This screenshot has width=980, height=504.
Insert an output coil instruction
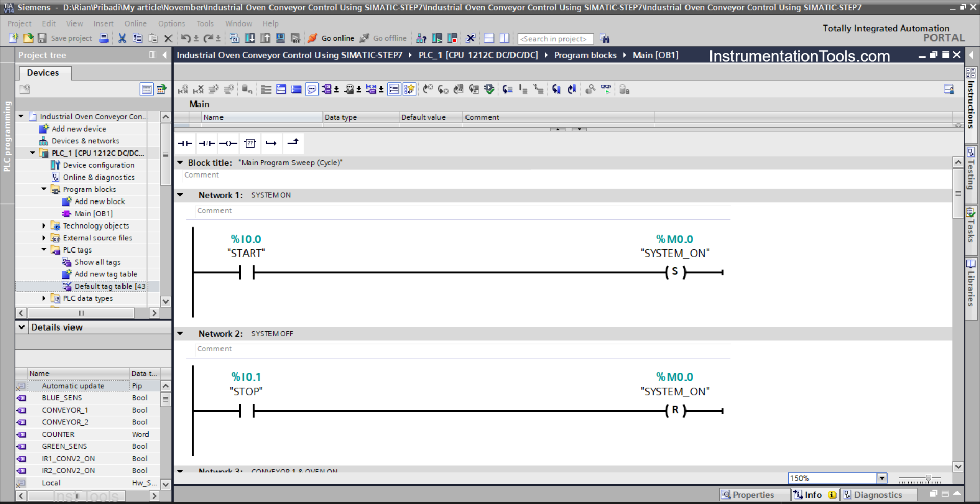pos(228,143)
